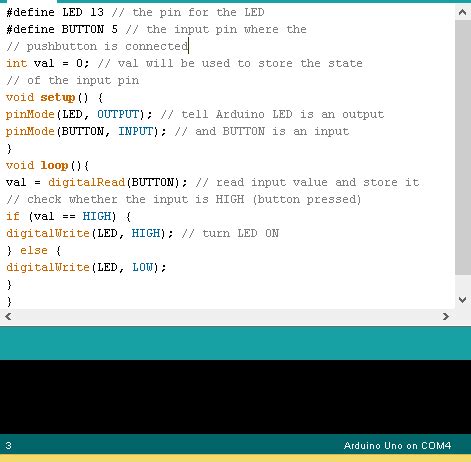471x462 pixels.
Task: Click the line number 3 in status bar
Action: tap(9, 446)
